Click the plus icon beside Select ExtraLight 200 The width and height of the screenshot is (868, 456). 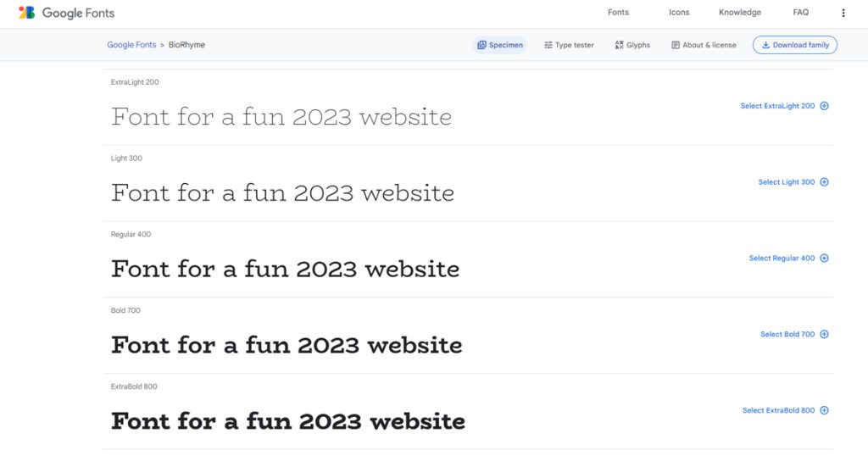[824, 106]
